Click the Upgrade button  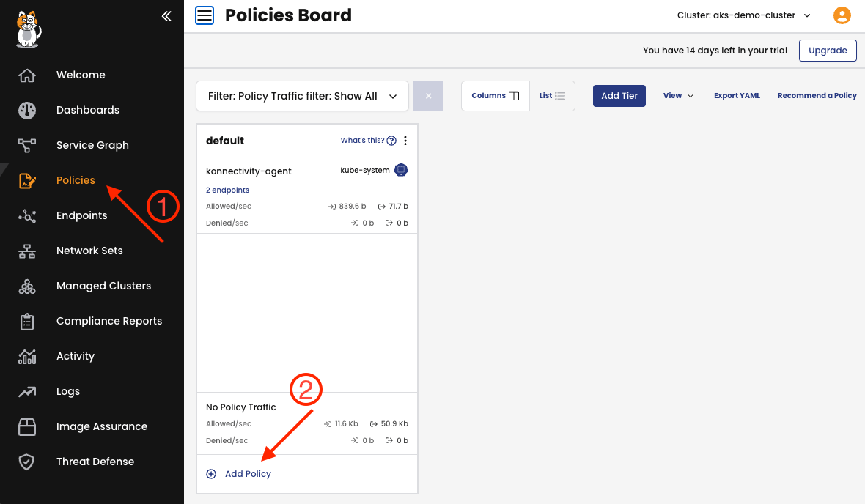click(x=828, y=51)
